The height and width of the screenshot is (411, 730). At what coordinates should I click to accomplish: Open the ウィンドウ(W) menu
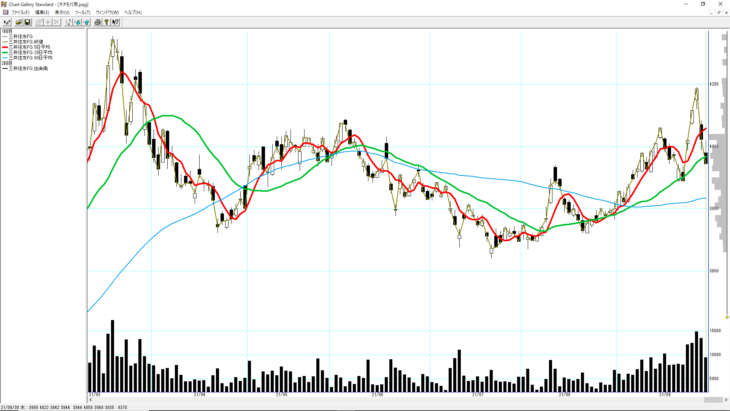pos(108,12)
